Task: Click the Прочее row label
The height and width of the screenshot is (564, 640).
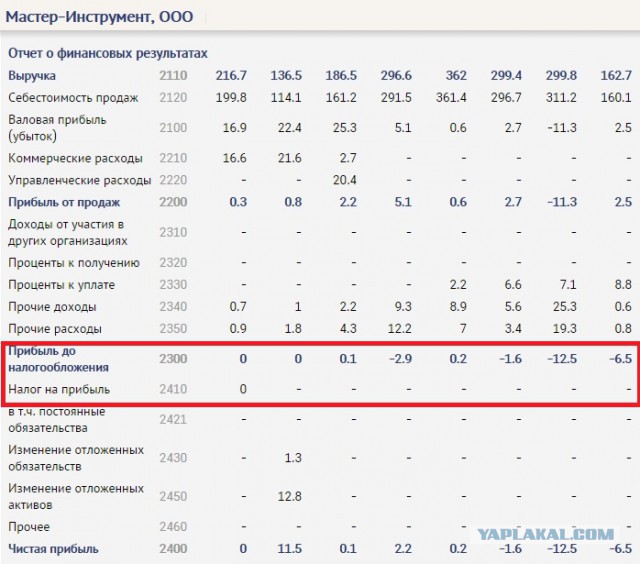Action: (29, 527)
